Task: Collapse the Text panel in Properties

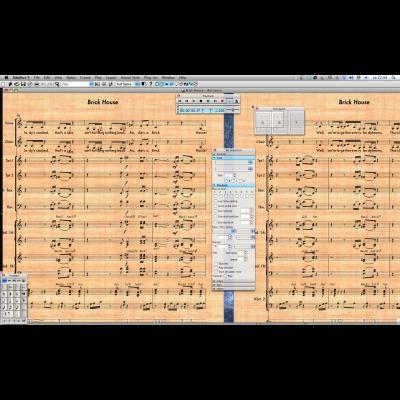Action: (233, 158)
